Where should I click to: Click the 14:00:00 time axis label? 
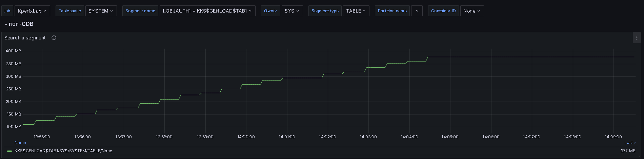[246, 137]
